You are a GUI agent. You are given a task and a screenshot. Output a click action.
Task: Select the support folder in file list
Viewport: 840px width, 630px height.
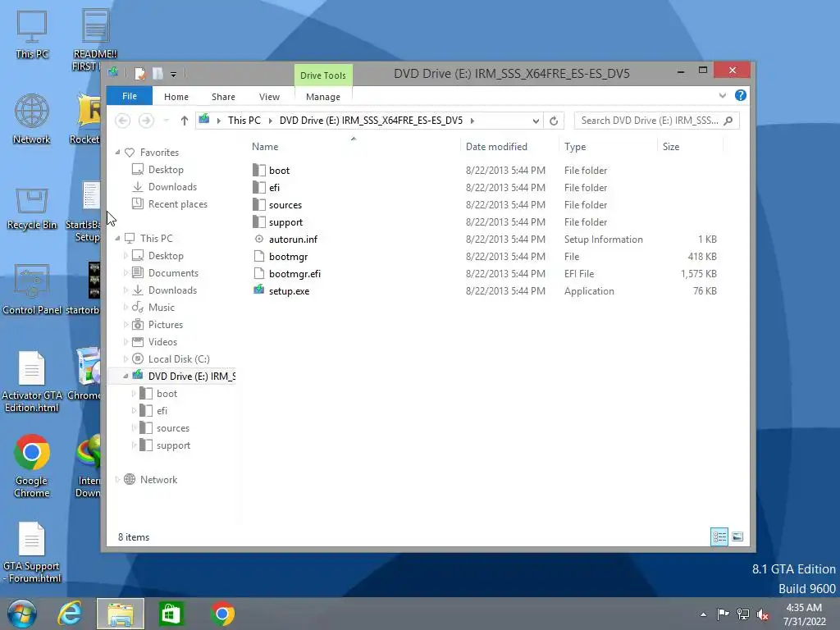point(285,221)
